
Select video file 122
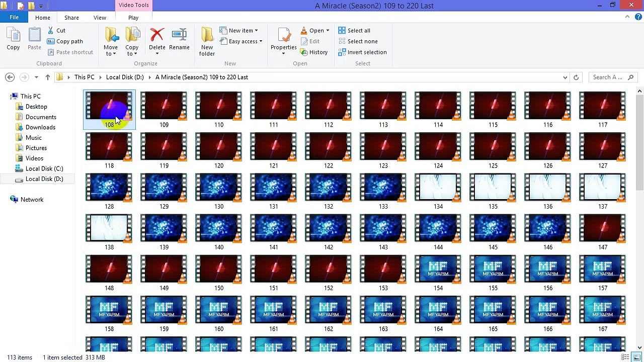pyautogui.click(x=329, y=150)
